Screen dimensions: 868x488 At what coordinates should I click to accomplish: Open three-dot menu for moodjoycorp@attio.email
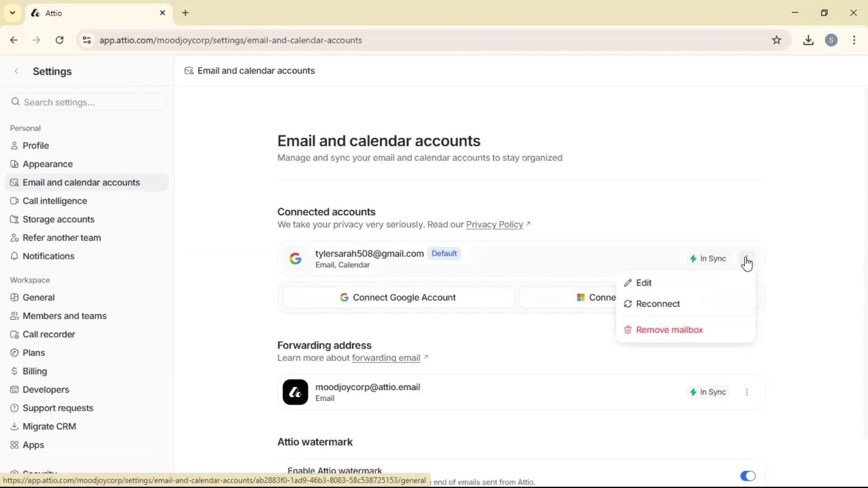pos(747,392)
